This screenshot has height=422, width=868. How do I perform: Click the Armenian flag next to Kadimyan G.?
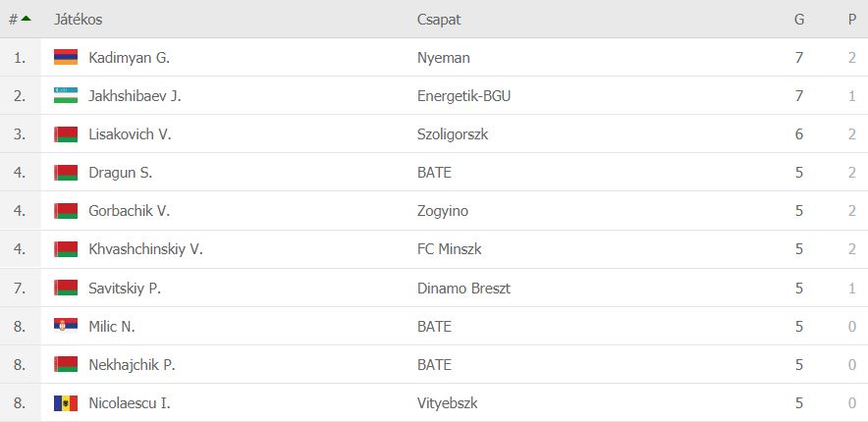pos(66,57)
